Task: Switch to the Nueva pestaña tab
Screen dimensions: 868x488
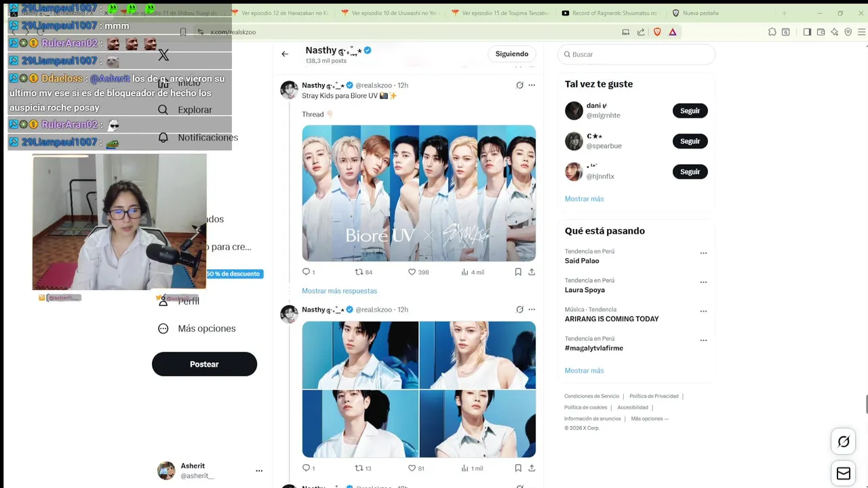Action: [719, 13]
